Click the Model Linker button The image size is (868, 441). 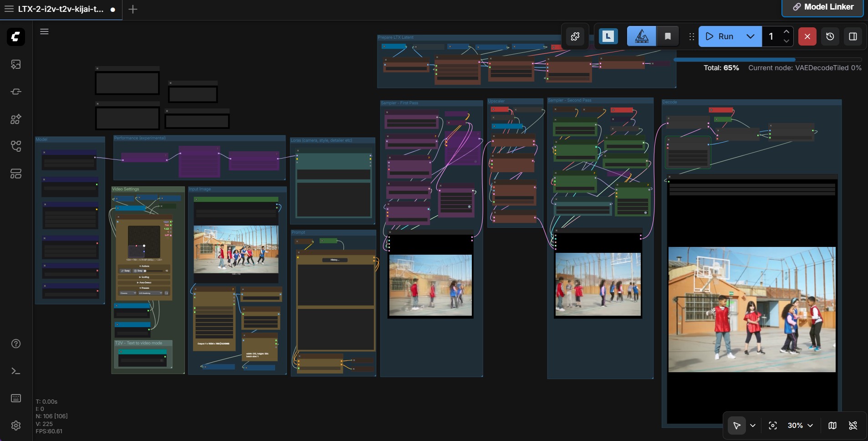pyautogui.click(x=823, y=7)
